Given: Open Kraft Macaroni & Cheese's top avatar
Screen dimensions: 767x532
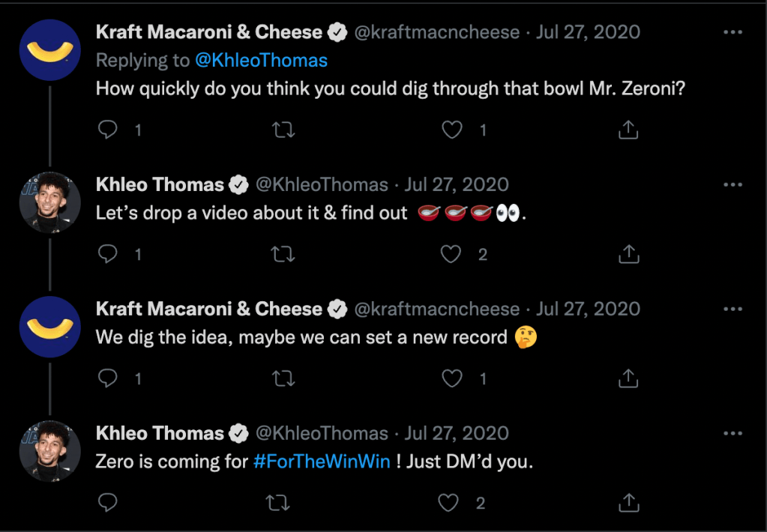Looking at the screenshot, I should (49, 49).
